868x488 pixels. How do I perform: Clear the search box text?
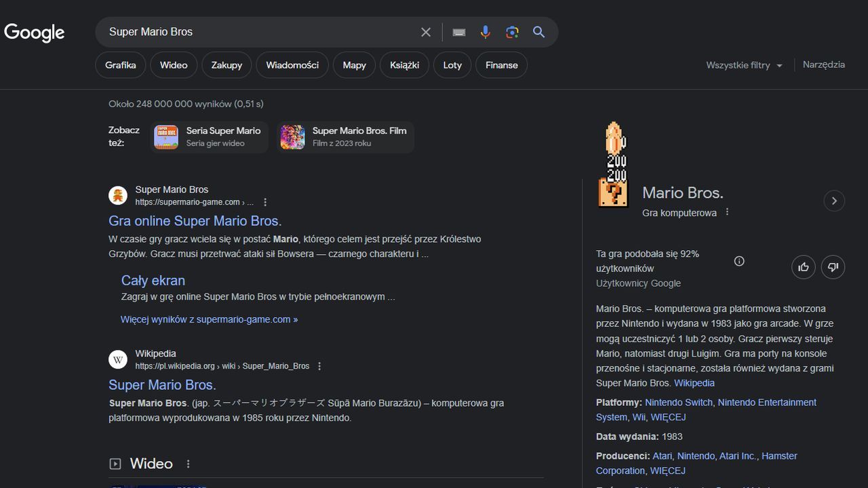point(426,32)
